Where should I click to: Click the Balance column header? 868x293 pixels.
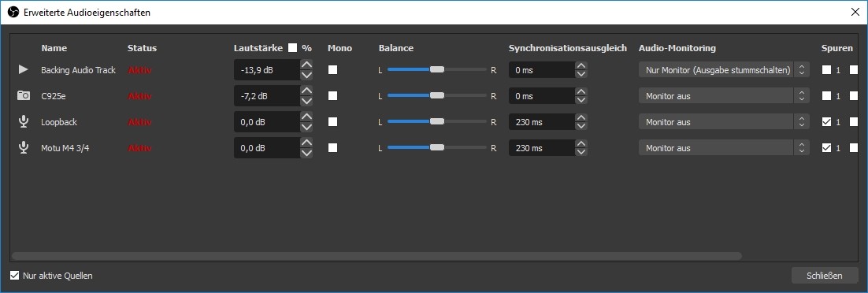pyautogui.click(x=396, y=48)
